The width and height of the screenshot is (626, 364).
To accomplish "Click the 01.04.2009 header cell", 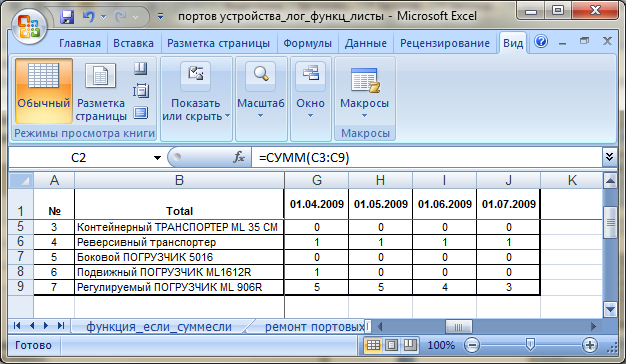I will click(317, 204).
